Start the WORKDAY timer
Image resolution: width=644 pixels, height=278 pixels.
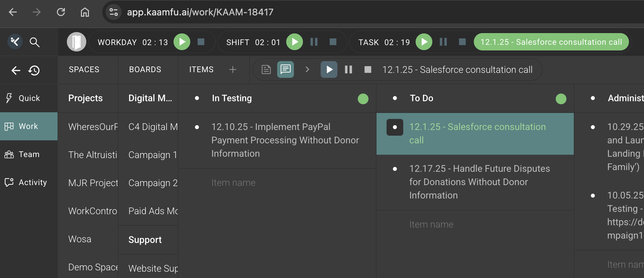pos(182,42)
